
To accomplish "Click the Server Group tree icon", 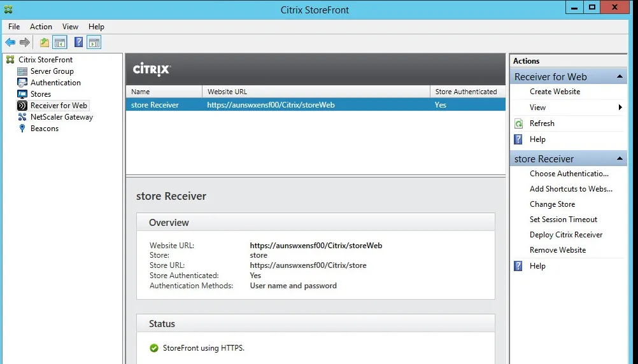I will (x=22, y=71).
